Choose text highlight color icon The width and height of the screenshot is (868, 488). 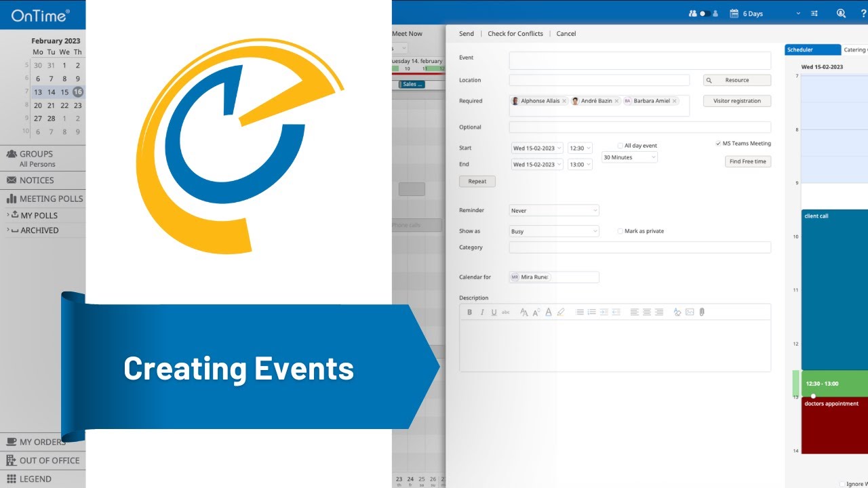[561, 312]
